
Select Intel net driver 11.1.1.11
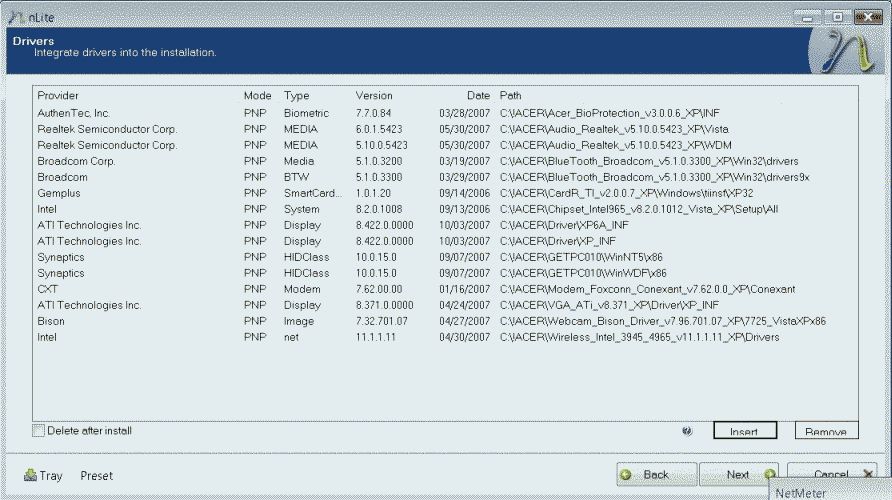445,337
